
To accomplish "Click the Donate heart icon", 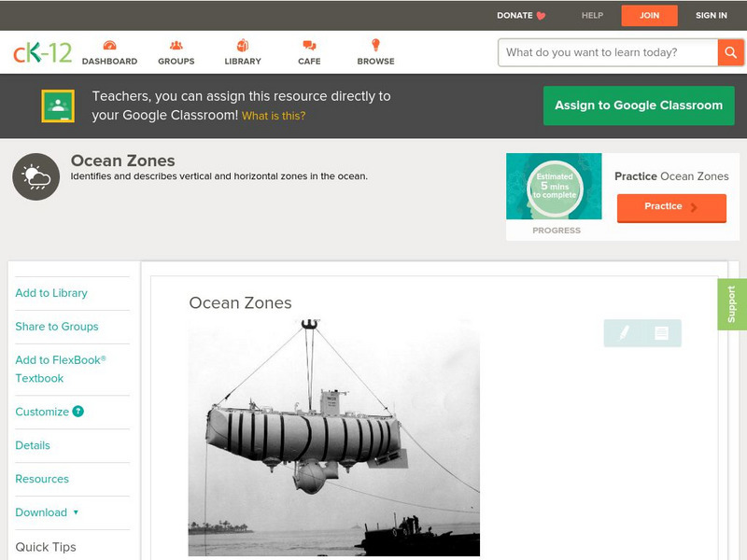I will (x=541, y=16).
